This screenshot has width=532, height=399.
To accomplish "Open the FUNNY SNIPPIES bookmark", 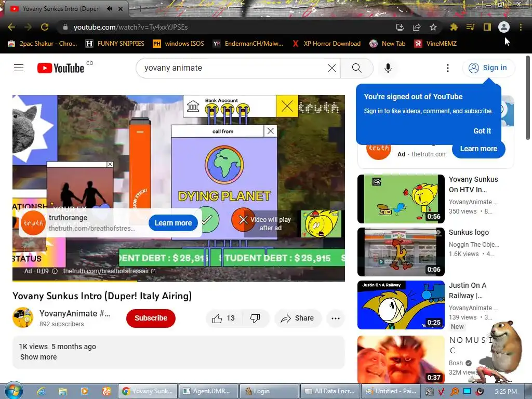I will tap(115, 44).
